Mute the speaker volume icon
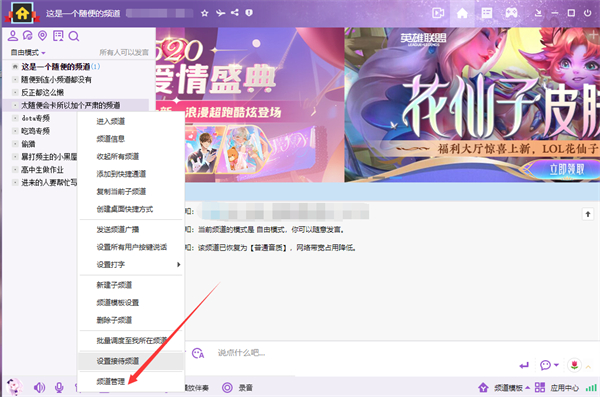Viewport: 600px width, 397px height. [x=39, y=388]
